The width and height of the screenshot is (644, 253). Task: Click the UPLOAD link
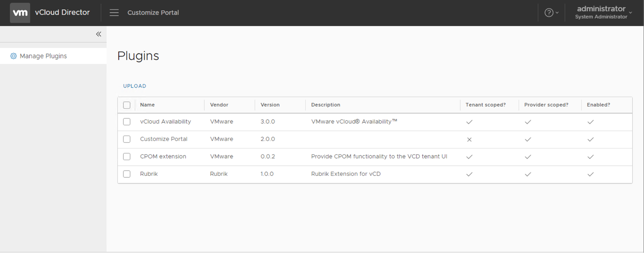click(x=135, y=86)
